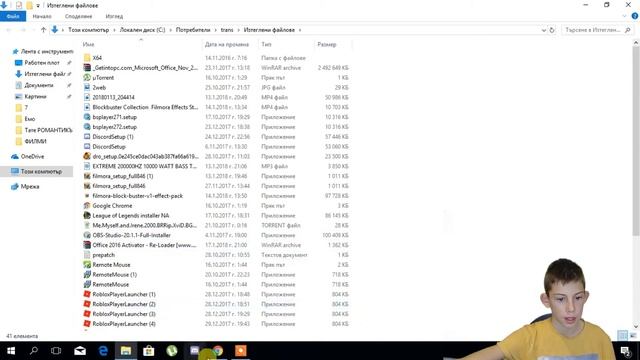Image resolution: width=640 pixels, height=360 pixels.
Task: Open Microsoft Store from taskbar
Action: coord(149,351)
